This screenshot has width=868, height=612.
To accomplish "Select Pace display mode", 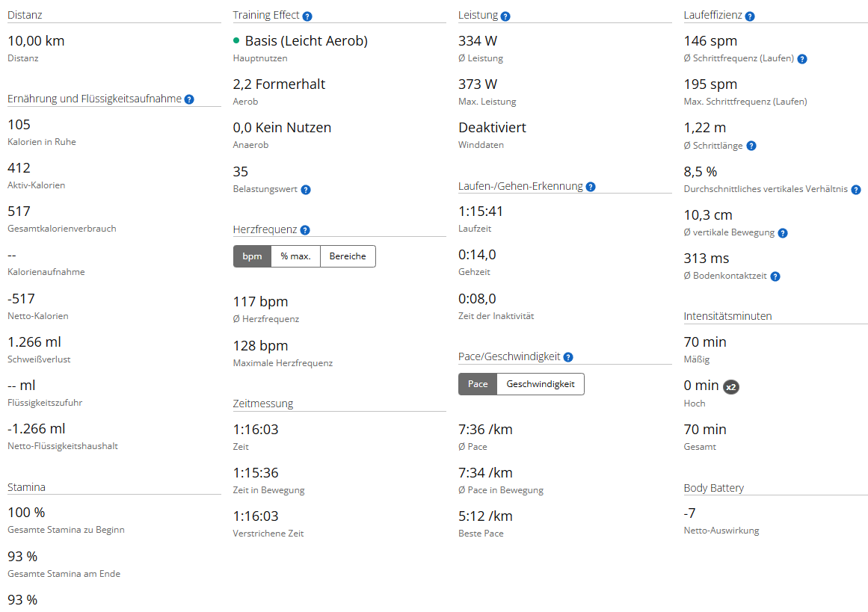I will point(478,384).
